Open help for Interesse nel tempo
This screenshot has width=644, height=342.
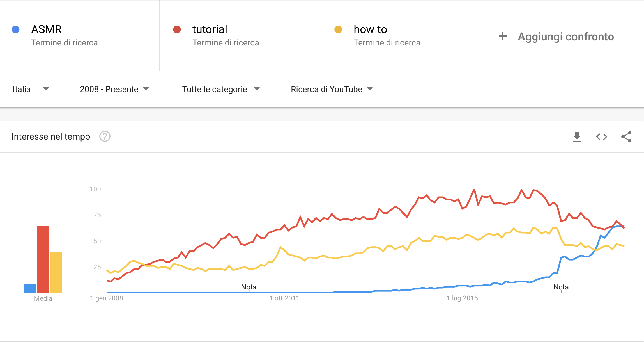[x=105, y=136]
